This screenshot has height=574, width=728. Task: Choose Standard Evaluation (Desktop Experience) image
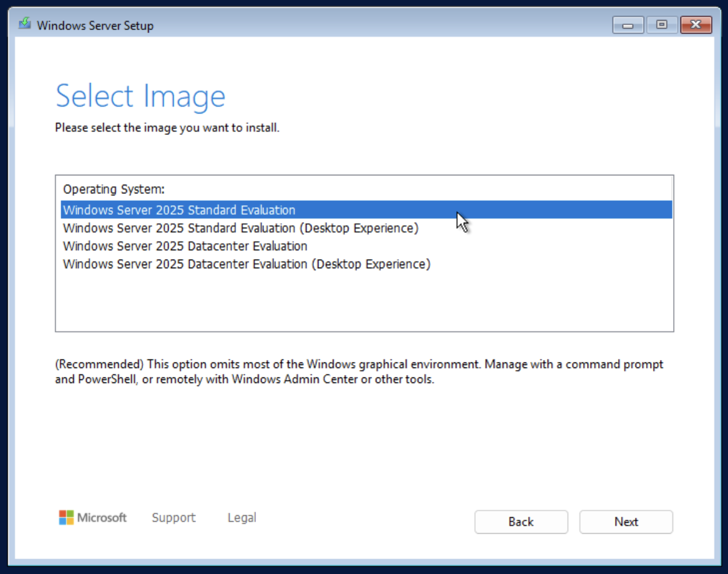366,228
